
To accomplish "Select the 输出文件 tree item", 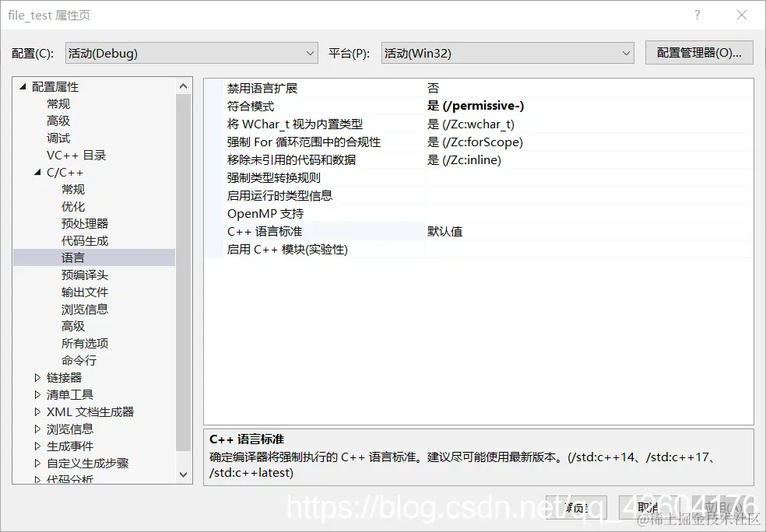I will click(85, 292).
